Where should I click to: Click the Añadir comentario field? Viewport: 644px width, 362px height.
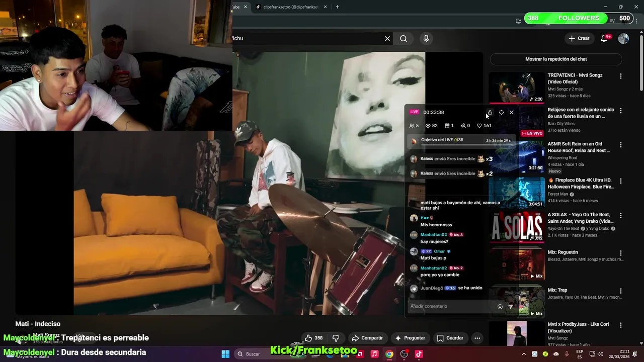[x=451, y=306]
